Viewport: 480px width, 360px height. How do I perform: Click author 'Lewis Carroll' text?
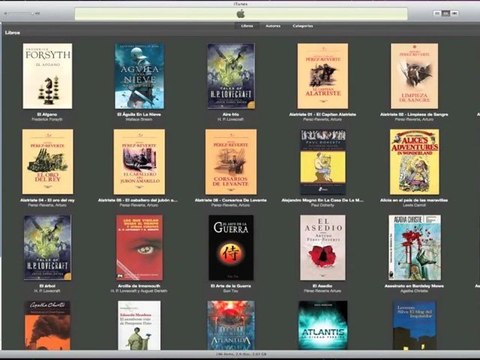tap(414, 205)
